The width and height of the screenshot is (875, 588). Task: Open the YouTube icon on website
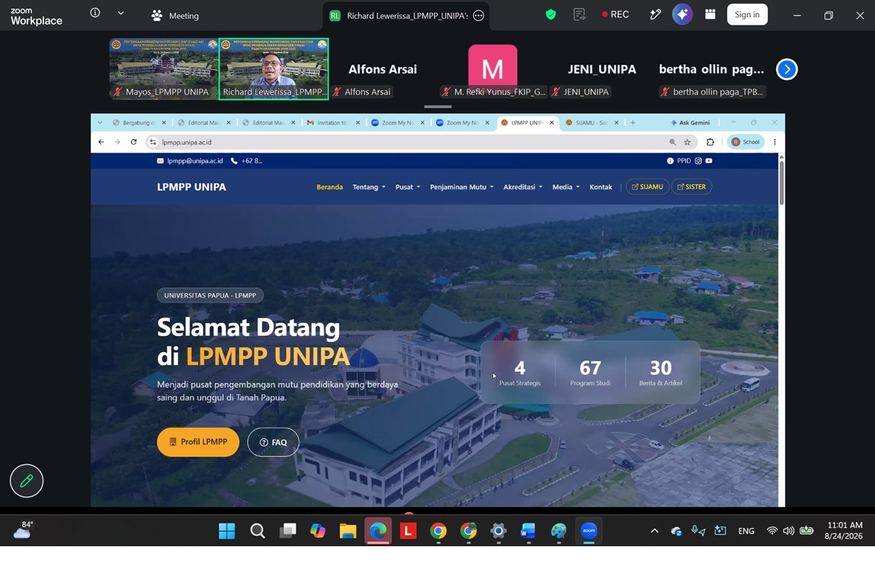[709, 161]
